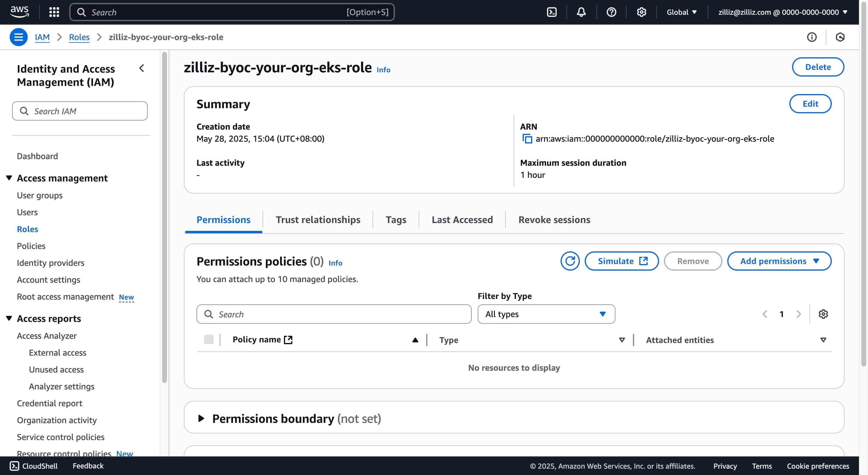Open Users in the sidebar
This screenshot has height=475, width=868.
[x=27, y=212]
